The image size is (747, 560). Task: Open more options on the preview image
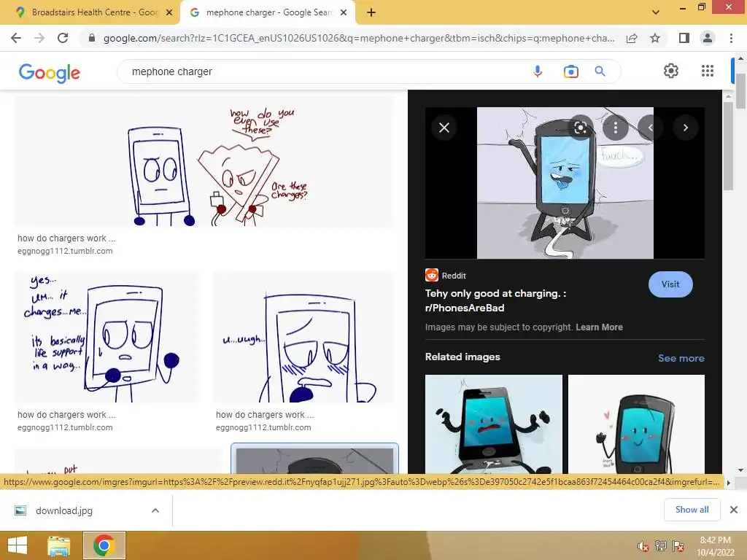click(616, 128)
